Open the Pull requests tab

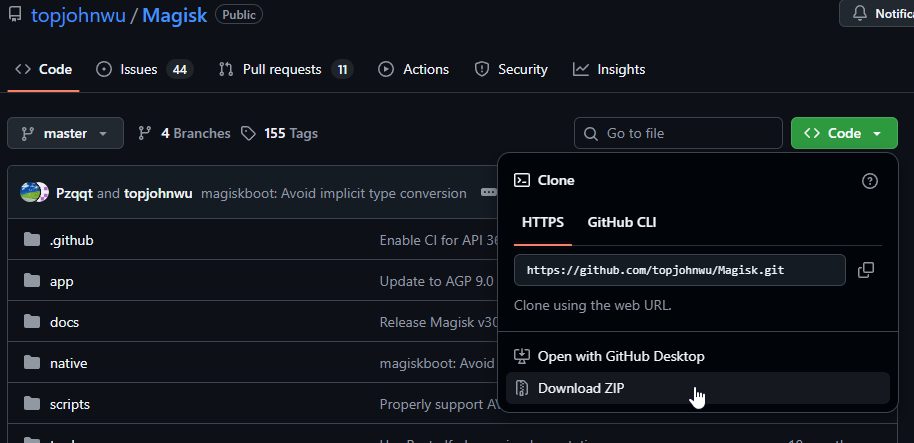click(x=286, y=69)
